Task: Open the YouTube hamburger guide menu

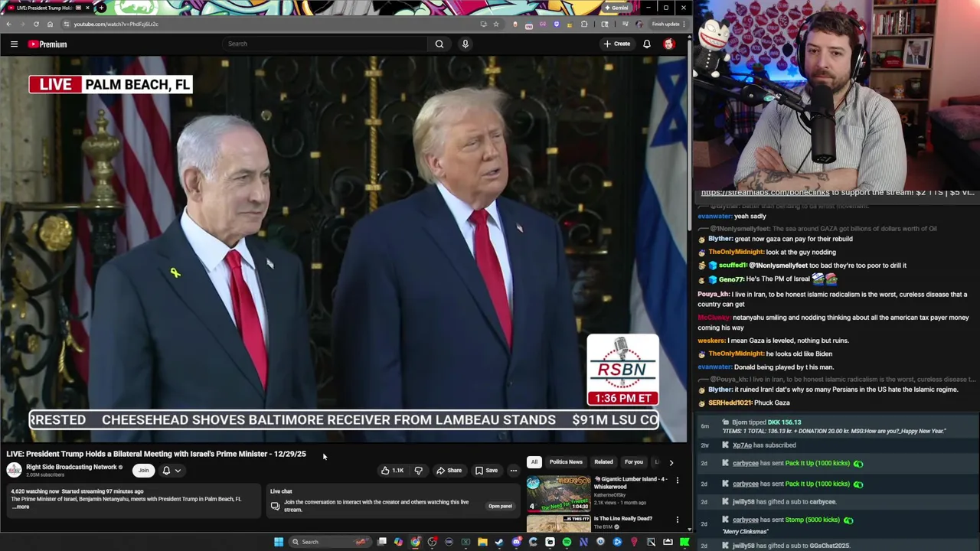Action: [x=14, y=44]
